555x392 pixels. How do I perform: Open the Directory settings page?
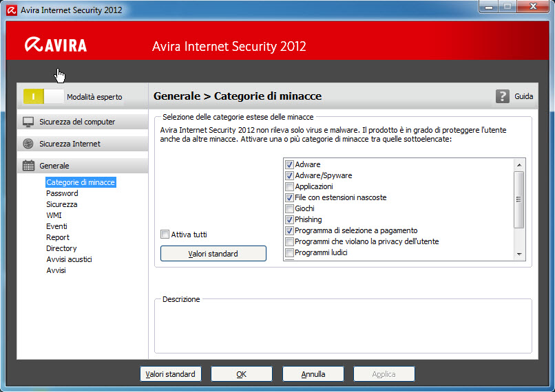(x=61, y=248)
